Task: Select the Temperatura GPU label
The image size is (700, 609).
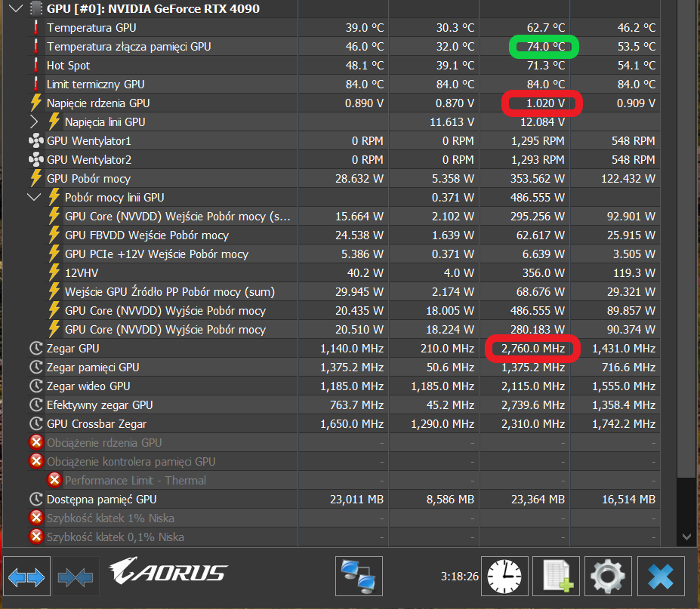Action: [x=91, y=28]
